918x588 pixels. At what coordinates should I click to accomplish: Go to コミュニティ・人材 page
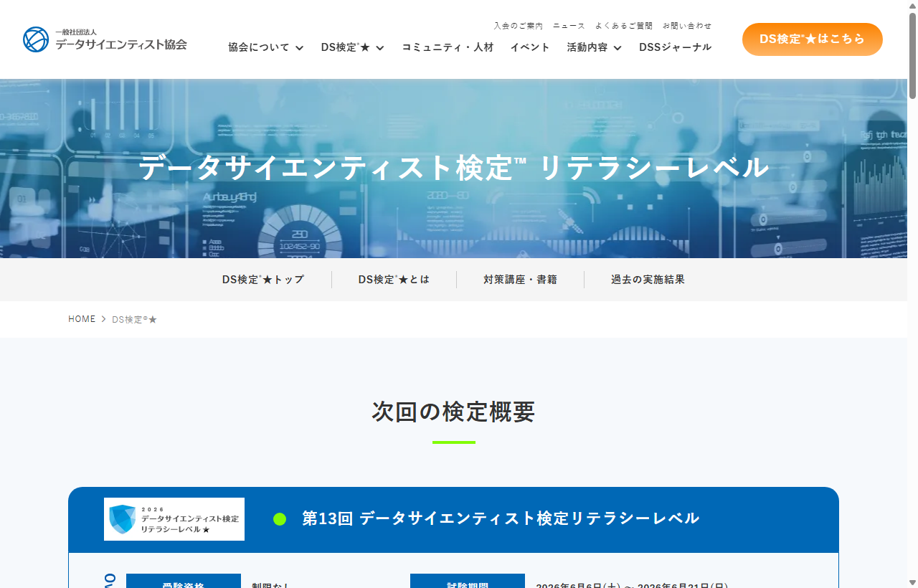[x=448, y=47]
